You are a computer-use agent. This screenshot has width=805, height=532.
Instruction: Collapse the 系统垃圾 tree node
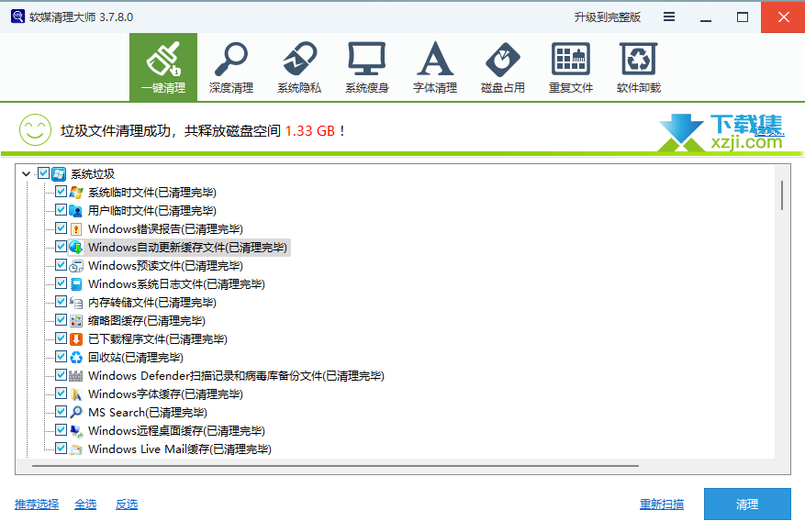tap(27, 174)
